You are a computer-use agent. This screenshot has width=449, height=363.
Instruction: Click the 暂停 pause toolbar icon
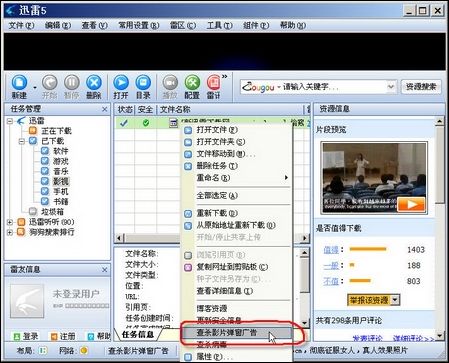click(x=72, y=87)
